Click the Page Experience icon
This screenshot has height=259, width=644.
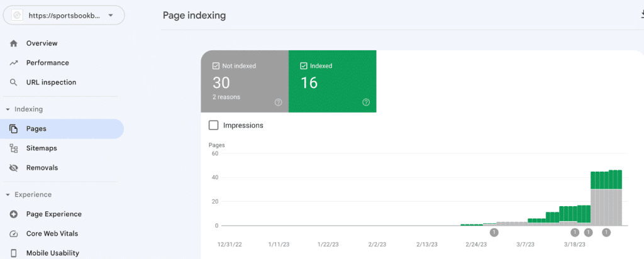click(14, 214)
